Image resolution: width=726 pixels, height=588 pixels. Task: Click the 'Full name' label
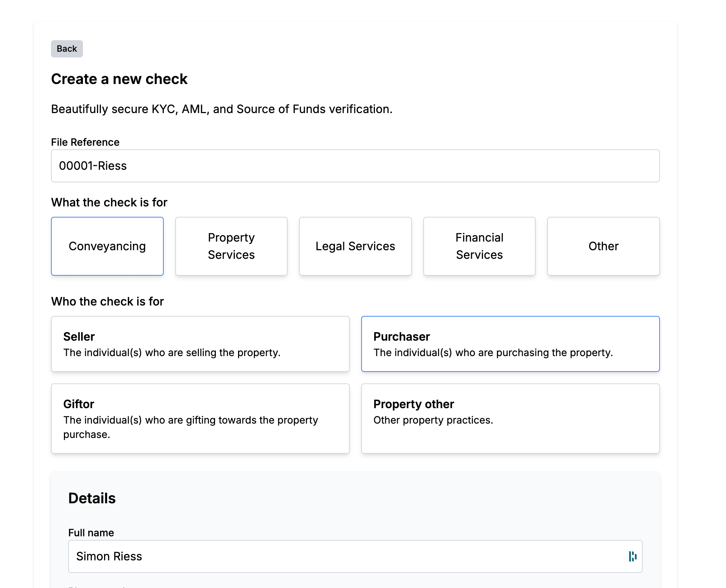pyautogui.click(x=91, y=533)
